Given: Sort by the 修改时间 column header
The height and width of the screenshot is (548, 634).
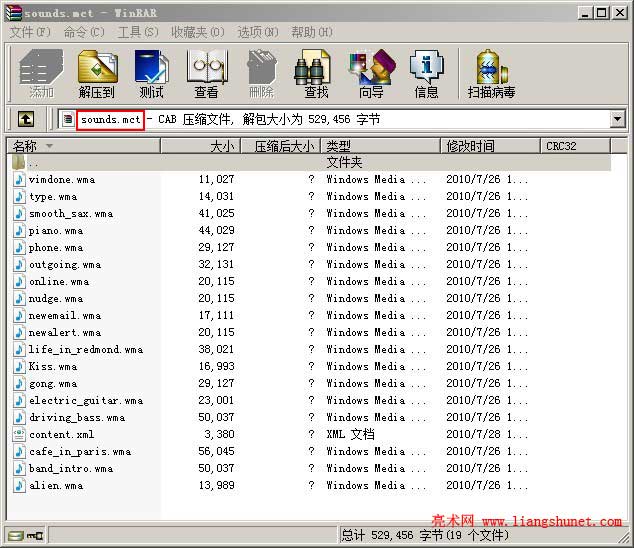Looking at the screenshot, I should click(490, 146).
